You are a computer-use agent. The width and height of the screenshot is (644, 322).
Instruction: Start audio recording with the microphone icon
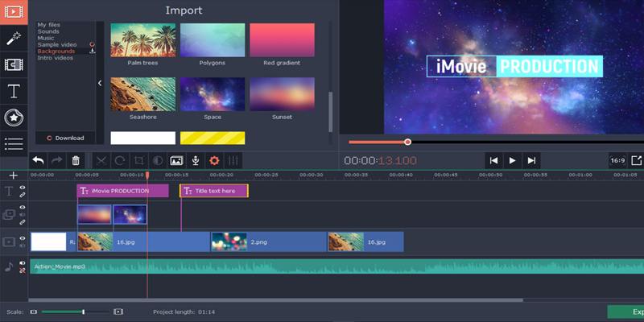coord(196,160)
